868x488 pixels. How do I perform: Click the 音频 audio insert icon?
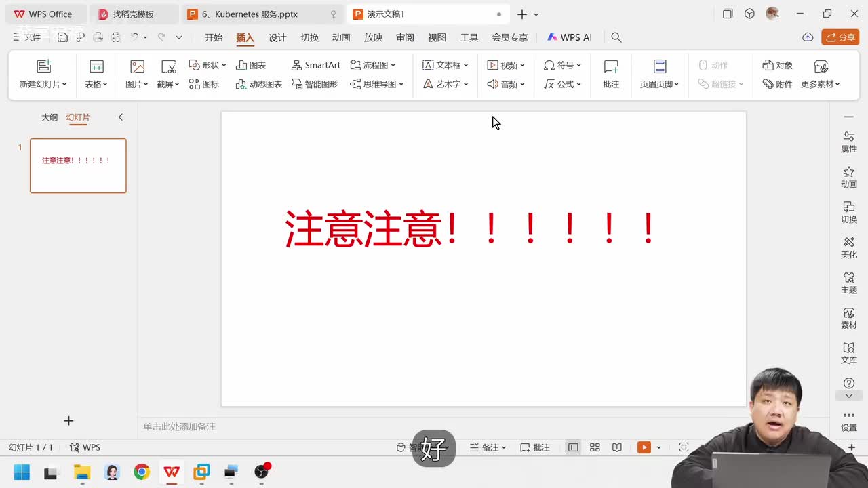point(492,84)
